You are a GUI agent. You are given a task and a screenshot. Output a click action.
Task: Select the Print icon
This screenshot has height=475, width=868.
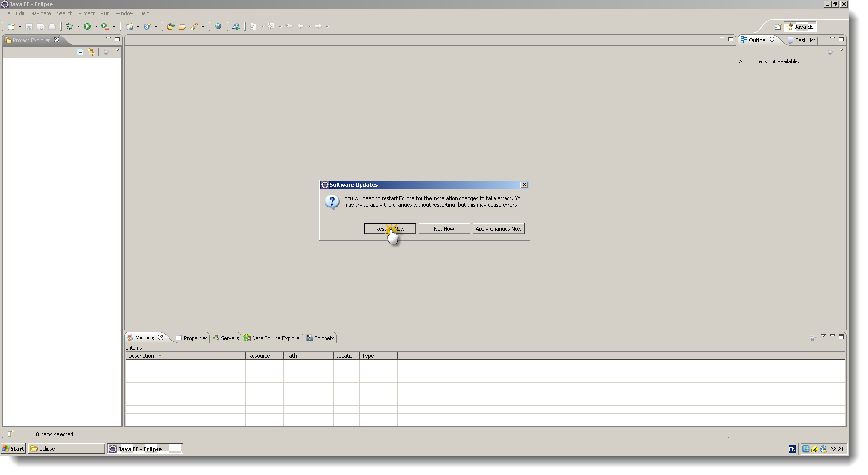point(52,26)
